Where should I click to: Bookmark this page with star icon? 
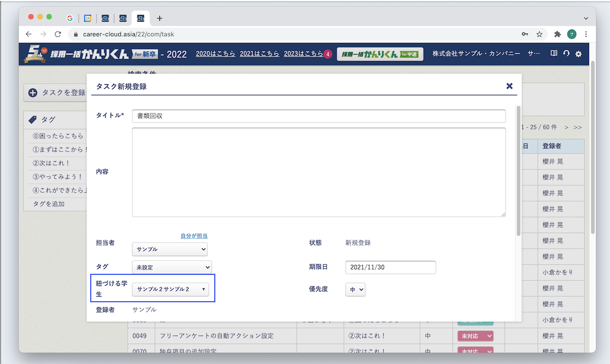click(x=539, y=34)
